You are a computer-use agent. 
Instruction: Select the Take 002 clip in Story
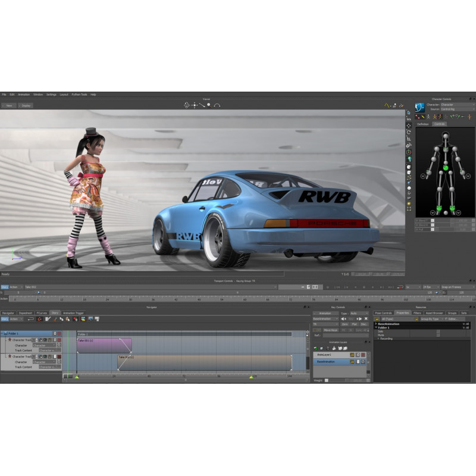tap(205, 362)
